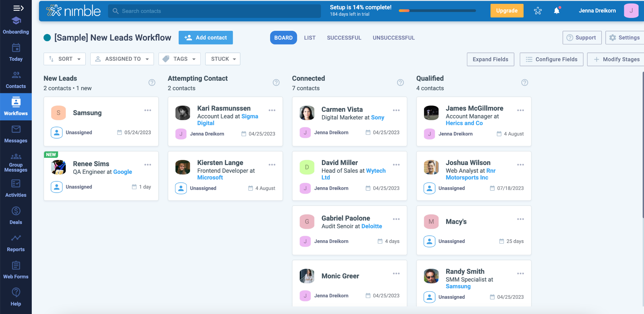
Task: Expand the TAGS filter dropdown
Action: (x=180, y=59)
